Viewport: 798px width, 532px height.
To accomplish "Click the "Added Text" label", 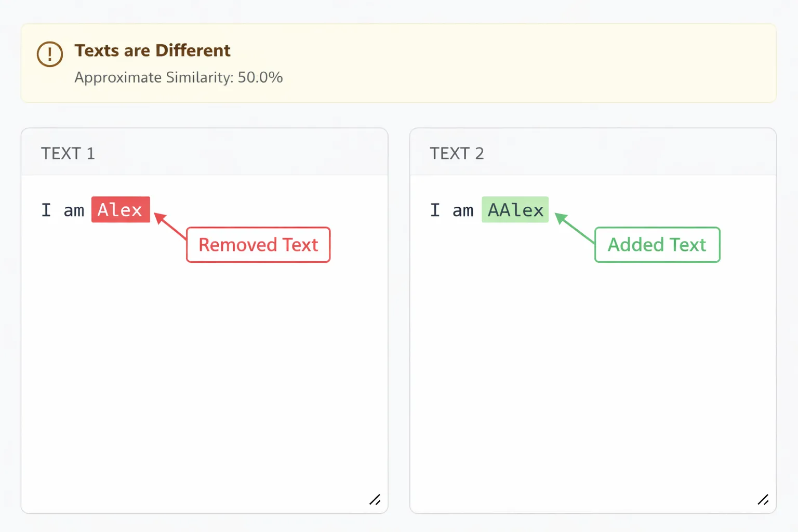I will [657, 245].
